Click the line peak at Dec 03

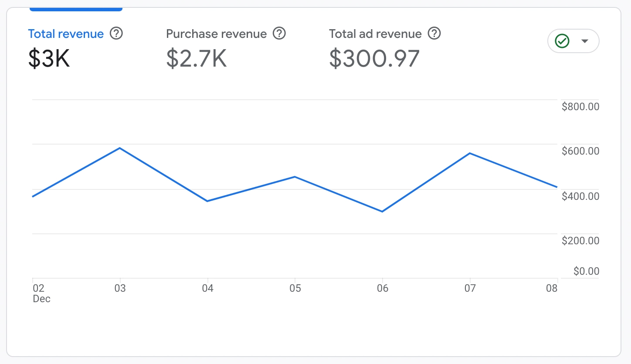click(x=120, y=148)
